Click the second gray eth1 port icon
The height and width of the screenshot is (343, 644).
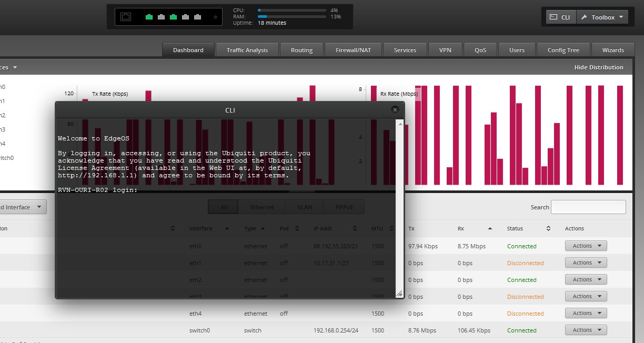point(161,17)
